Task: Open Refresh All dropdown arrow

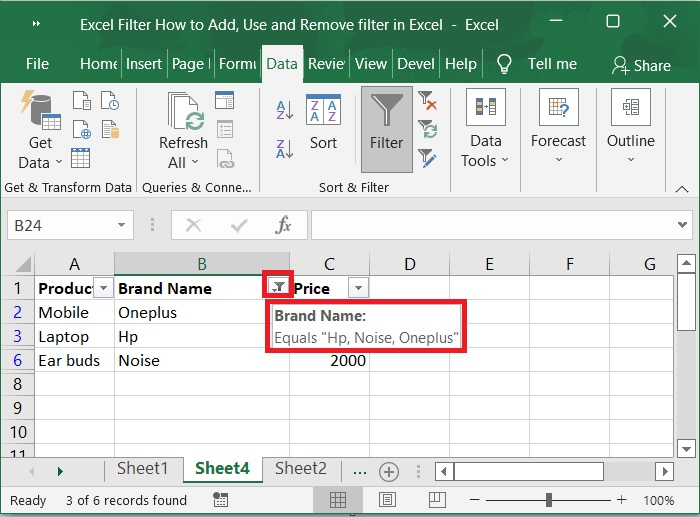Action: (195, 163)
